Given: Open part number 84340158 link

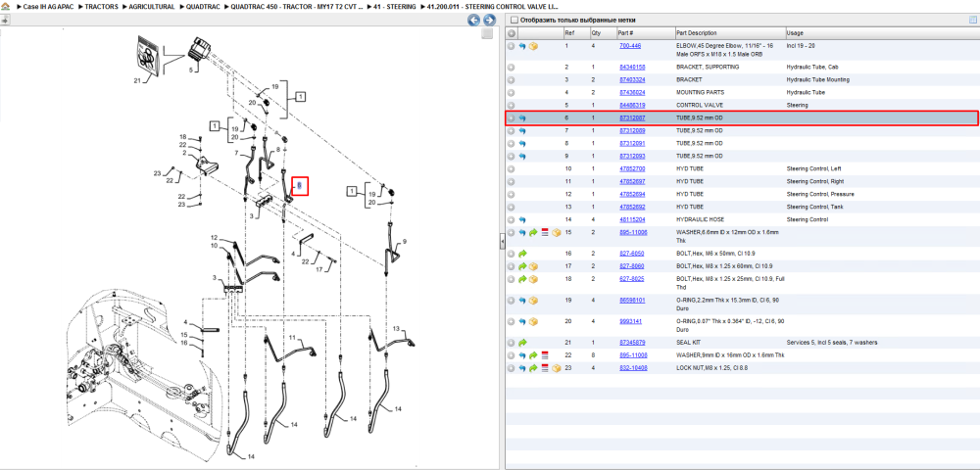Looking at the screenshot, I should pyautogui.click(x=632, y=67).
